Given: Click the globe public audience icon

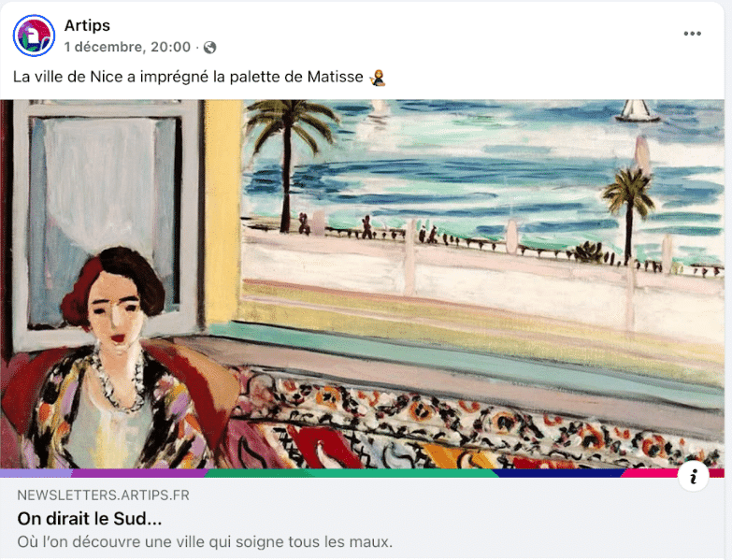Looking at the screenshot, I should click(209, 47).
